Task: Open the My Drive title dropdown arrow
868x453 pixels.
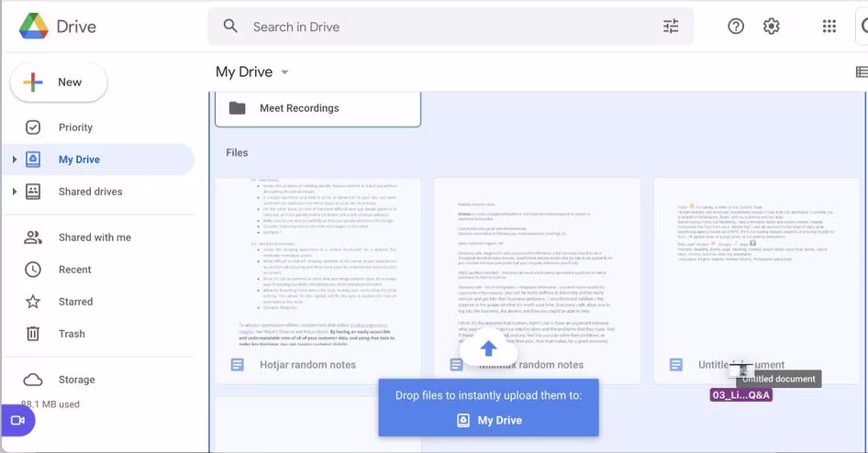Action: [284, 72]
